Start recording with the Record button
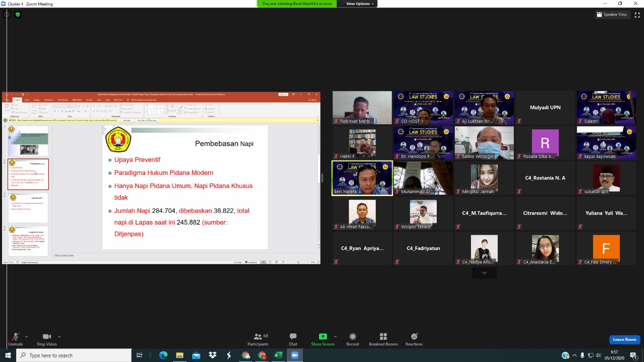This screenshot has width=644, height=362. coord(352,339)
